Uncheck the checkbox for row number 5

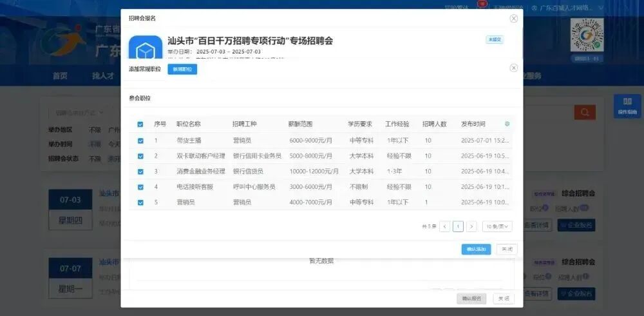(140, 202)
